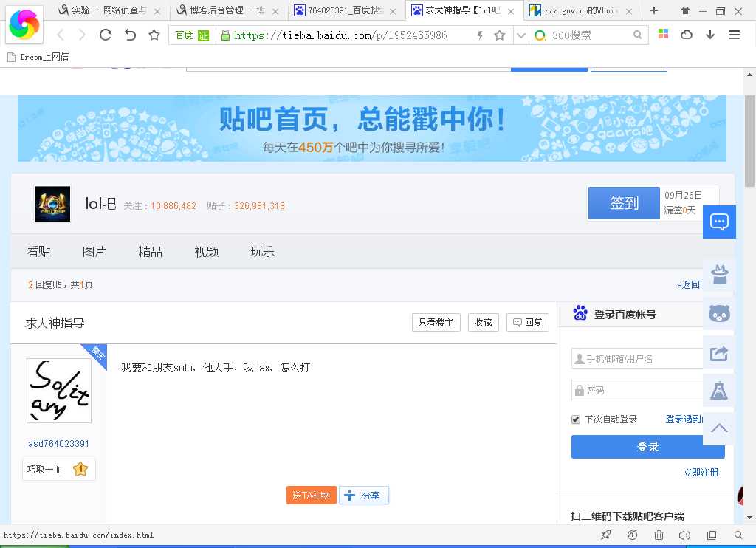
Task: Open the lol吧 forum name link
Action: (x=100, y=204)
